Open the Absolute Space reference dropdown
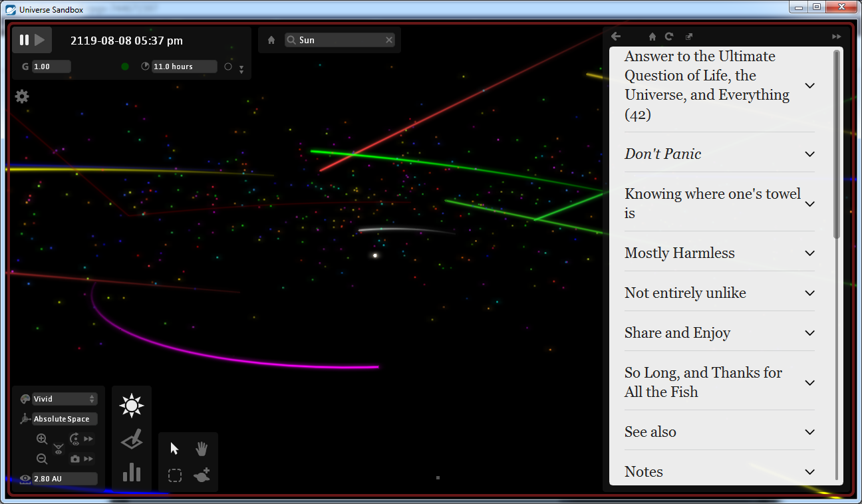Viewport: 862px width, 504px height. (x=65, y=419)
